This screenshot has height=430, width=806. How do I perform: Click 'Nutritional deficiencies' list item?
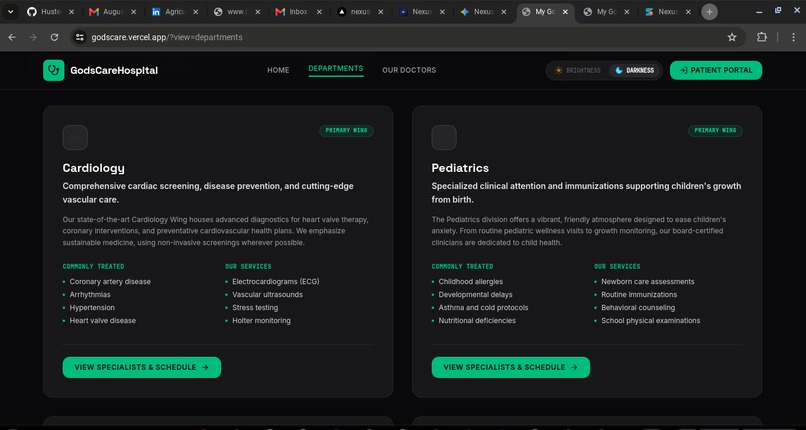click(x=477, y=320)
